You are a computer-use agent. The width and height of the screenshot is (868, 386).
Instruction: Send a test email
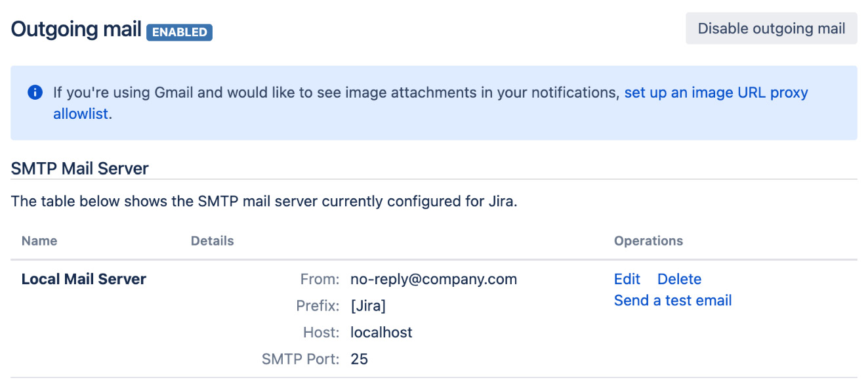[x=672, y=300]
